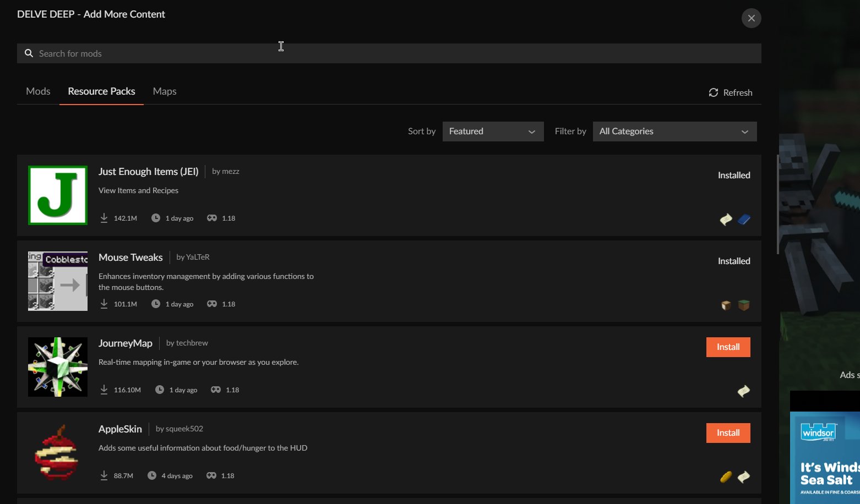The image size is (860, 504).
Task: Focus the Search for mods field
Action: tap(389, 53)
